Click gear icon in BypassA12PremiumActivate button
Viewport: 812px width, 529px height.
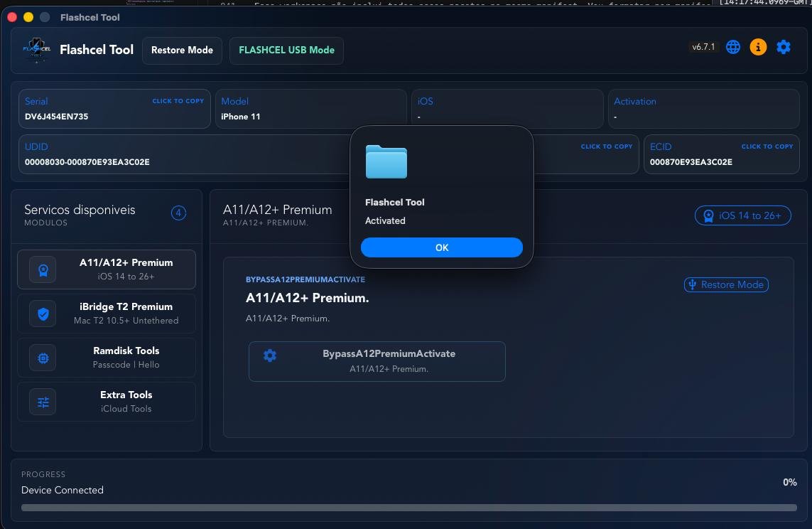[270, 356]
